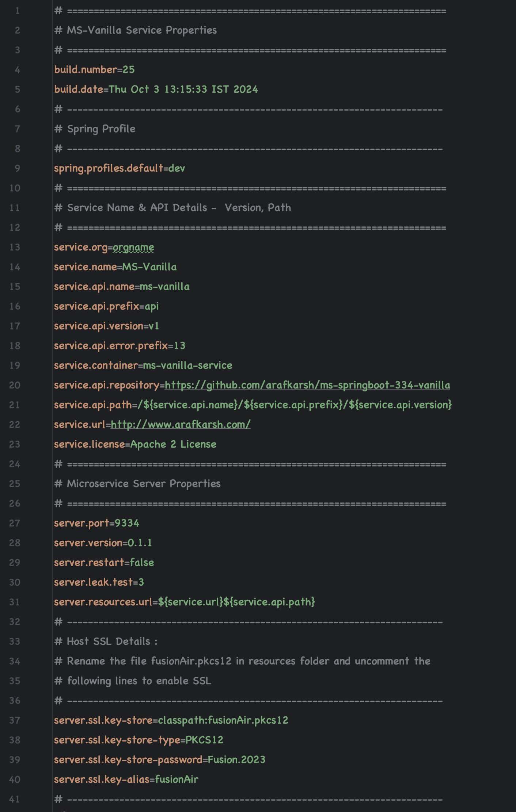516x812 pixels.
Task: Click the build.date timestamp value
Action: 183,89
